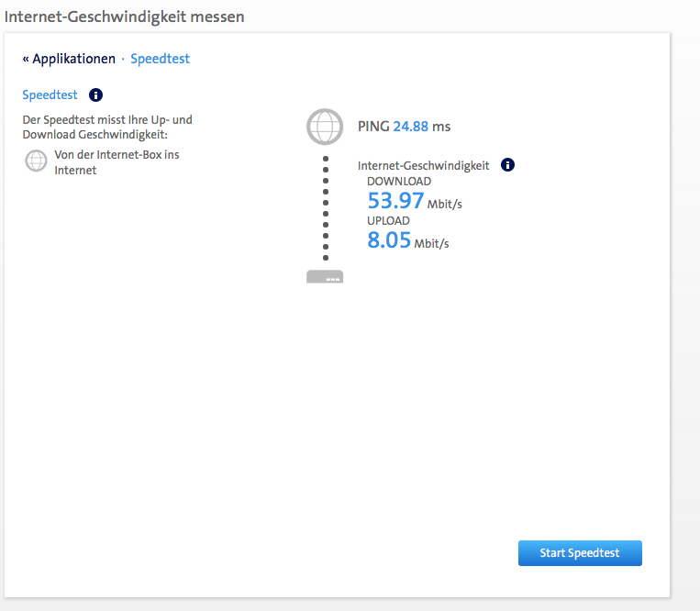
Task: Click the info icon next to Internet-Geschwindigkeit
Action: coord(507,165)
